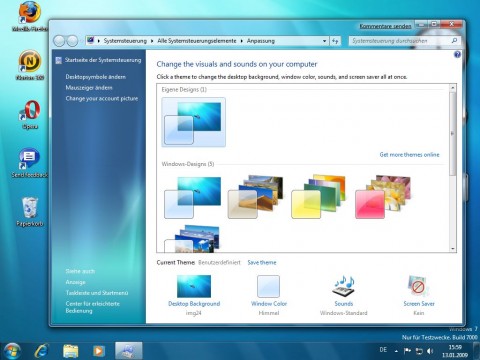Expand the arrow after Systemsteuerung breadcrumb
This screenshot has width=480, height=360.
coord(152,41)
